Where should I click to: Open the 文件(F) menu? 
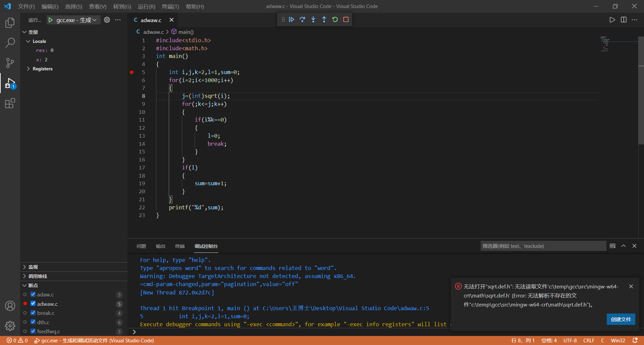[x=26, y=6]
